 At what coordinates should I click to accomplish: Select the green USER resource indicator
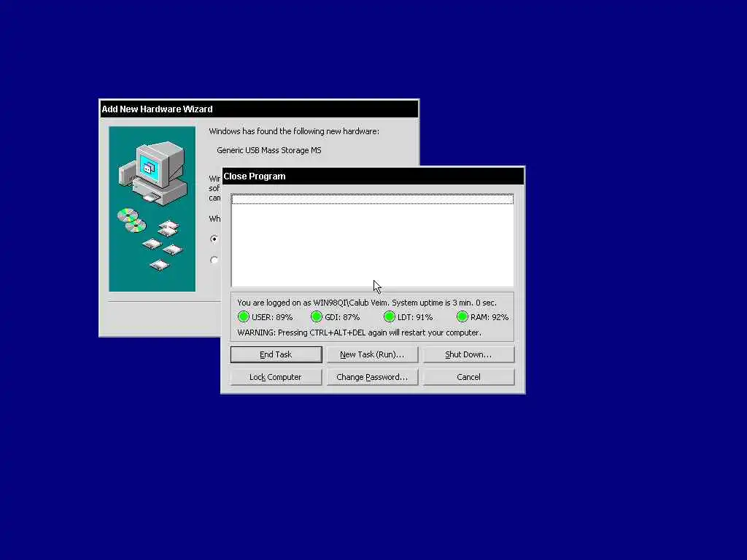[x=244, y=316]
